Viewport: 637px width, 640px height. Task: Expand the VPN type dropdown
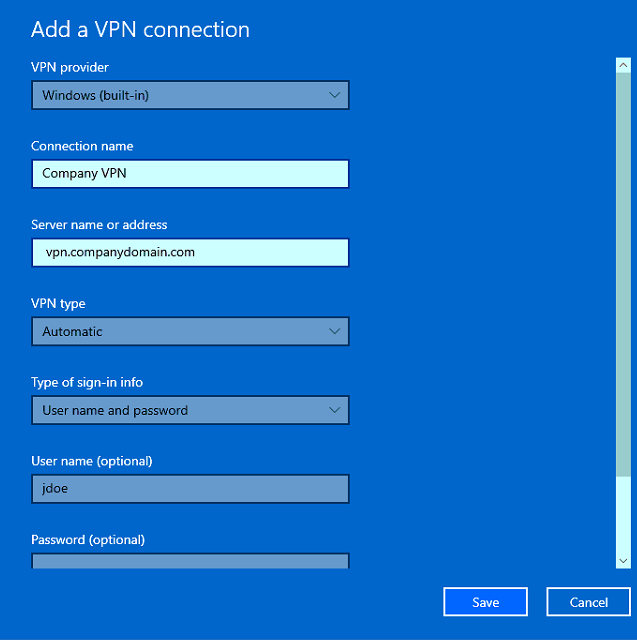[x=190, y=331]
